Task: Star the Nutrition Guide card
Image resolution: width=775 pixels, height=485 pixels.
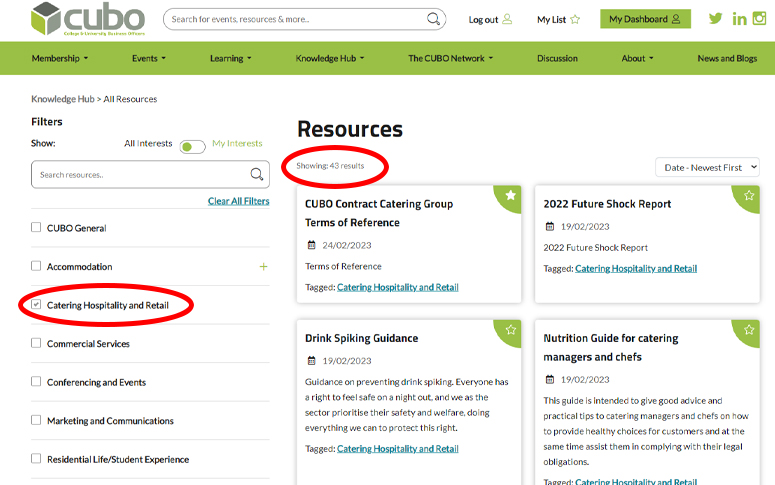Action: [749, 329]
